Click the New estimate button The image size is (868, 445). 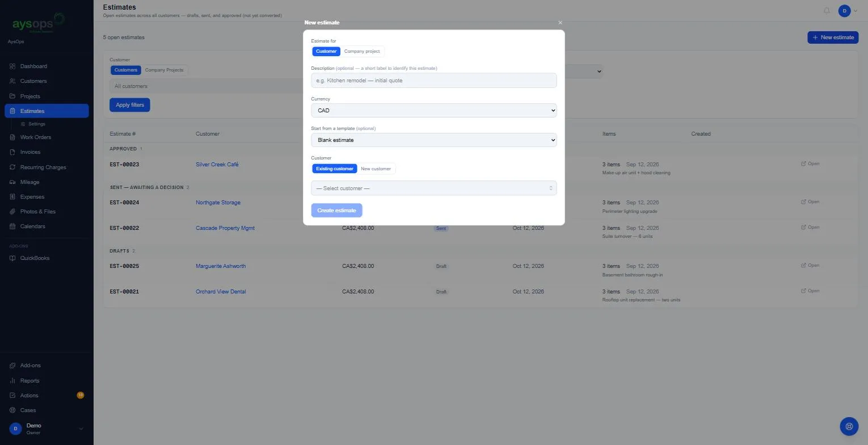click(x=833, y=37)
